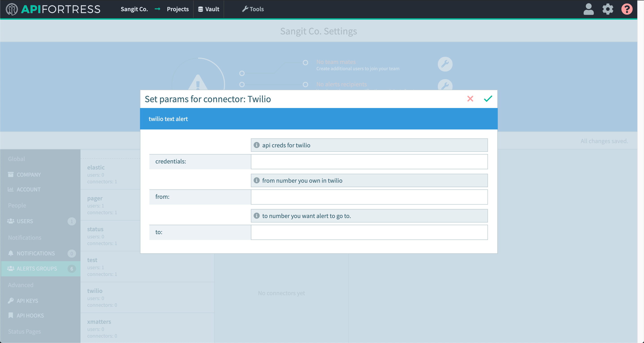
Task: Select ALERTS GROUPS in sidebar
Action: coord(37,269)
